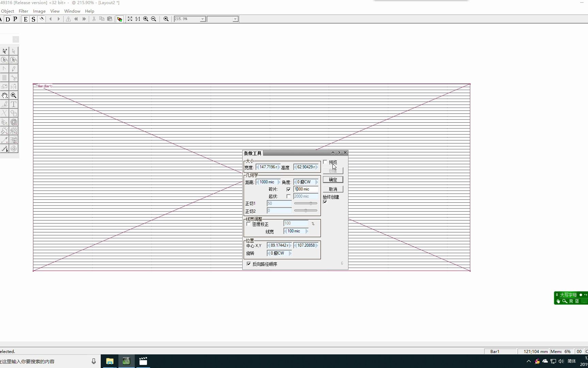The height and width of the screenshot is (368, 588).
Task: Click the 中心 X value field 89.17442
Action: (279, 245)
